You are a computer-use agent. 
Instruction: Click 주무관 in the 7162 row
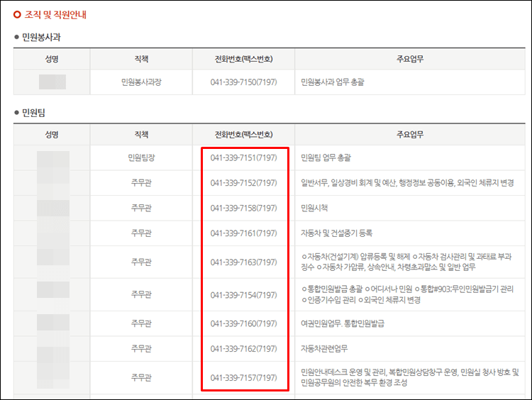(x=141, y=349)
